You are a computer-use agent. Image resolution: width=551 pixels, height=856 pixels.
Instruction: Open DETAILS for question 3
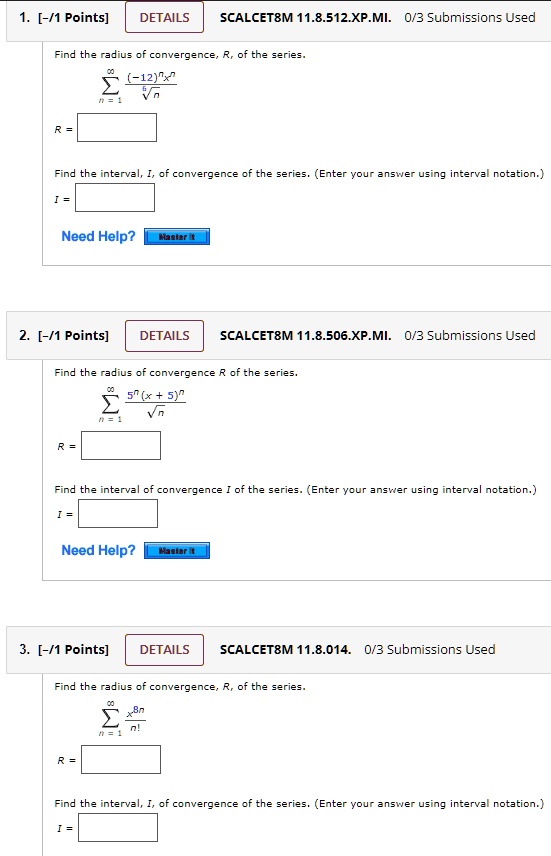(x=164, y=650)
